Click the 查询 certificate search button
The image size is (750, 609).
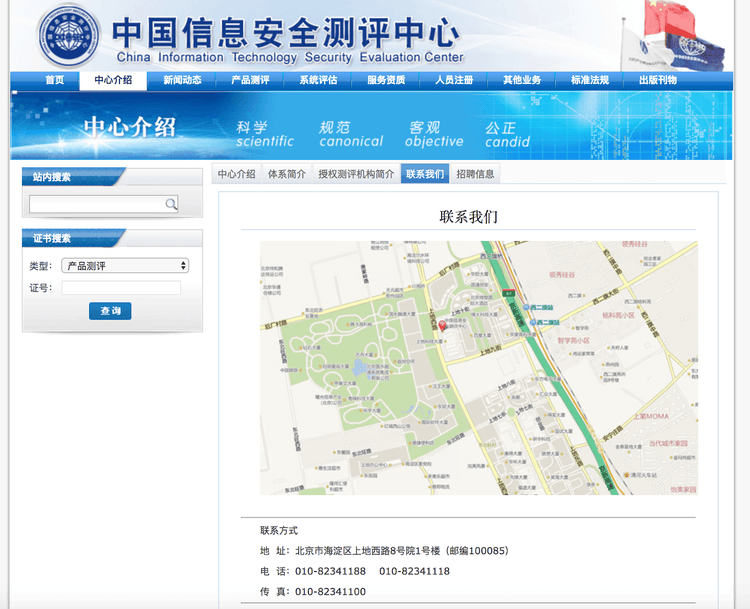tap(110, 311)
